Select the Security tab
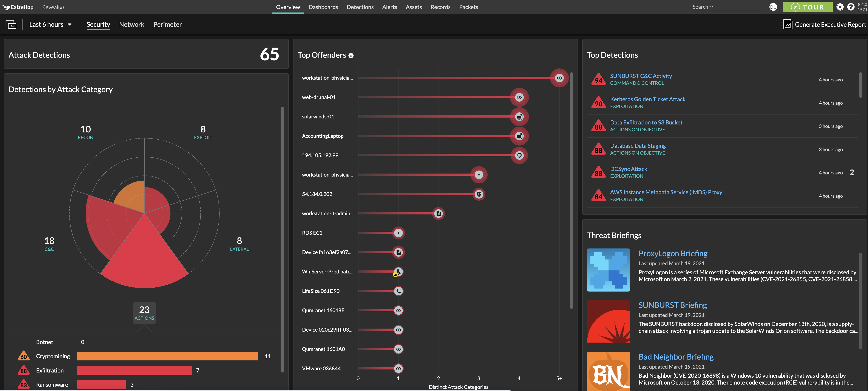868x391 pixels. pos(98,24)
